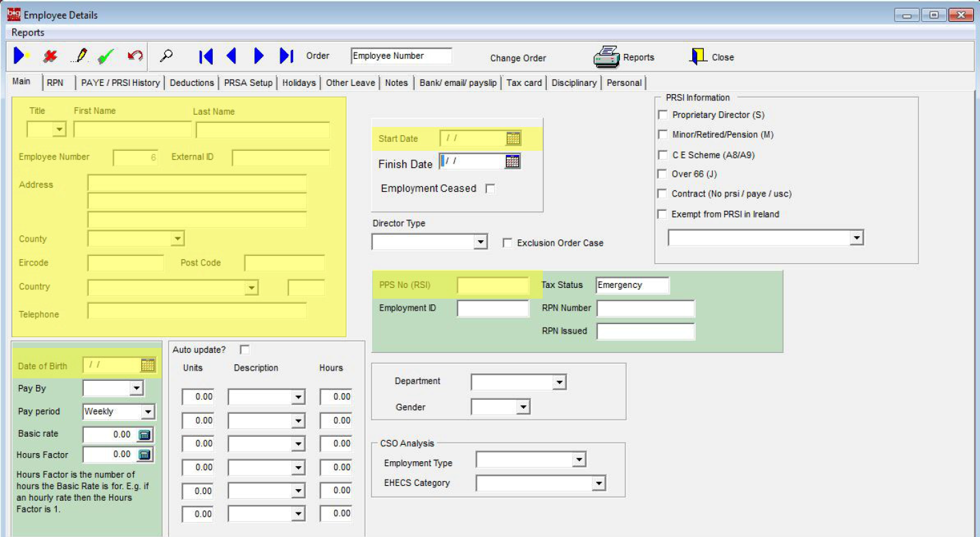Enable Minor/Retired/Pension (M) checkbox
This screenshot has width=980, height=537.
pyautogui.click(x=662, y=134)
